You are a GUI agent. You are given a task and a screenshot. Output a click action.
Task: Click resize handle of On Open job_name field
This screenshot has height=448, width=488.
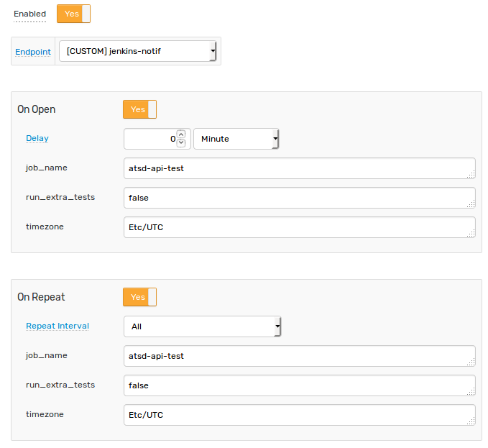pos(471,174)
